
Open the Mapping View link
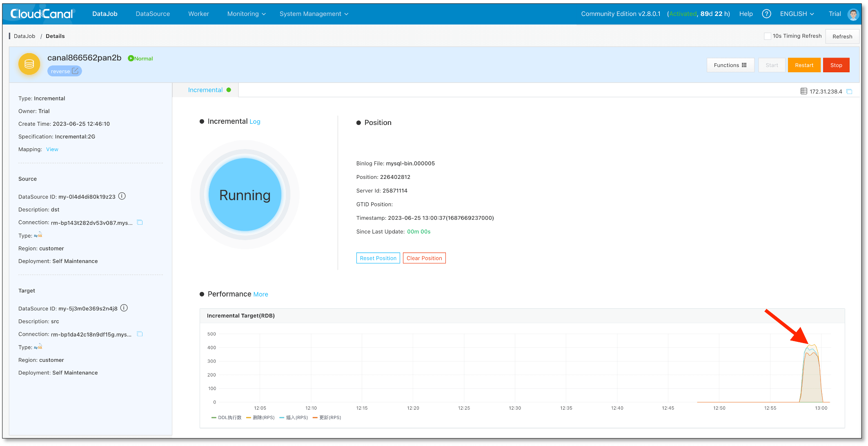click(52, 149)
